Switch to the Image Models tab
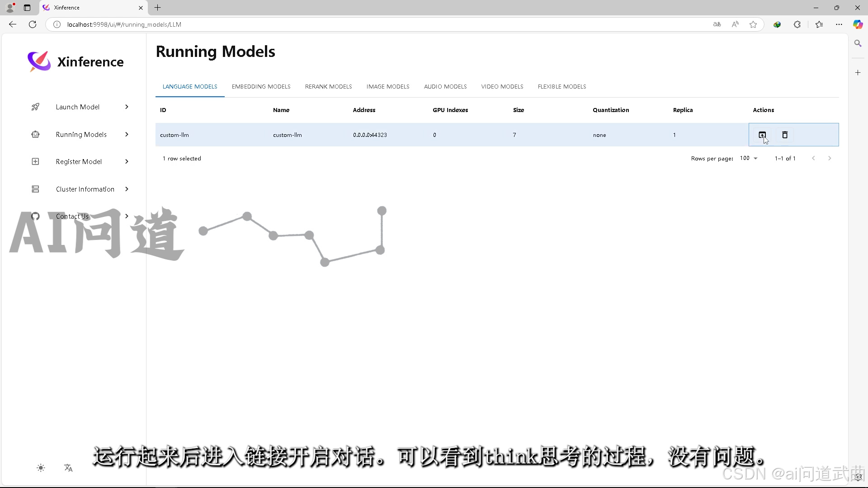The image size is (868, 488). 387,87
